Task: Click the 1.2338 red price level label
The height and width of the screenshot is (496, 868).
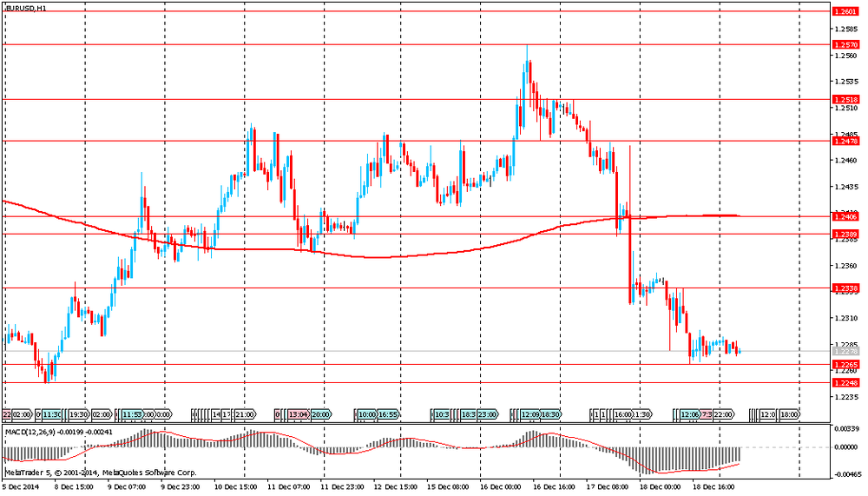Action: [x=845, y=288]
